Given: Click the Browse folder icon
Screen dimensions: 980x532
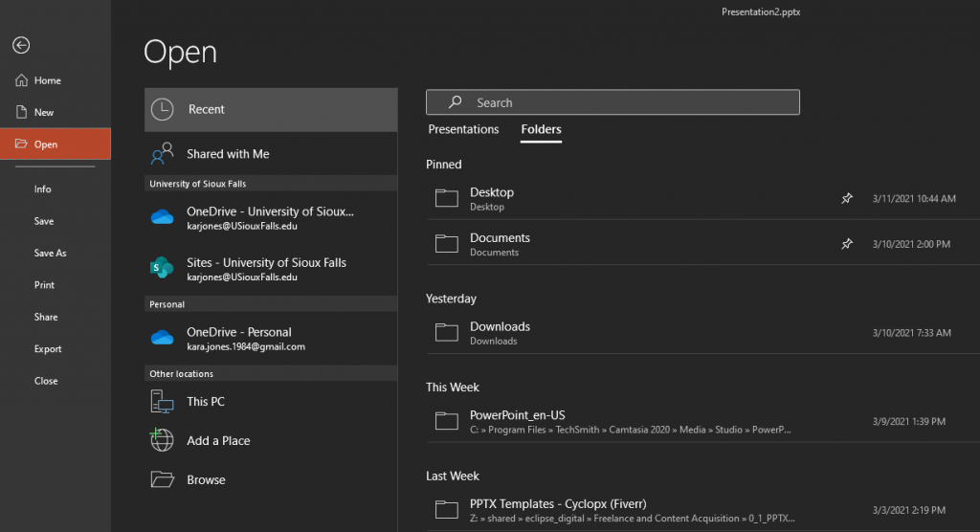Looking at the screenshot, I should point(163,479).
